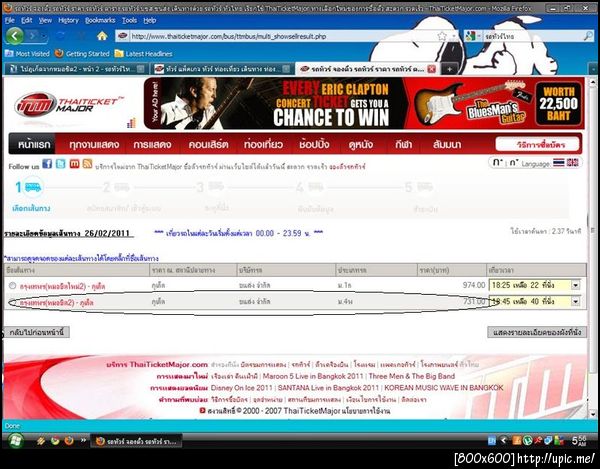Open the orange RSS feed icon
This screenshot has height=469, width=600.
[x=88, y=164]
